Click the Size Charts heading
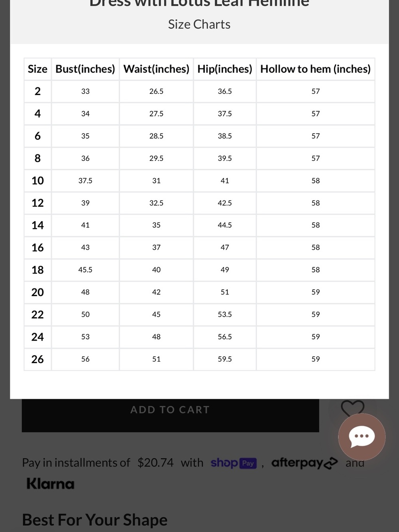Image resolution: width=399 pixels, height=532 pixels. point(199,24)
